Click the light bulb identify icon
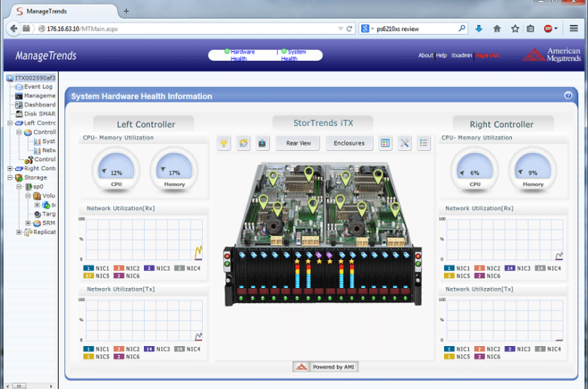 pyautogui.click(x=224, y=143)
